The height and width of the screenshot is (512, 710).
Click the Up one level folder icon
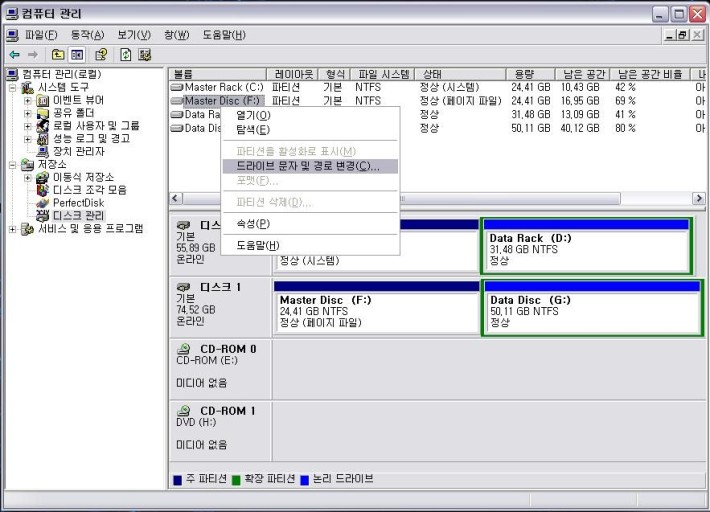tap(60, 54)
